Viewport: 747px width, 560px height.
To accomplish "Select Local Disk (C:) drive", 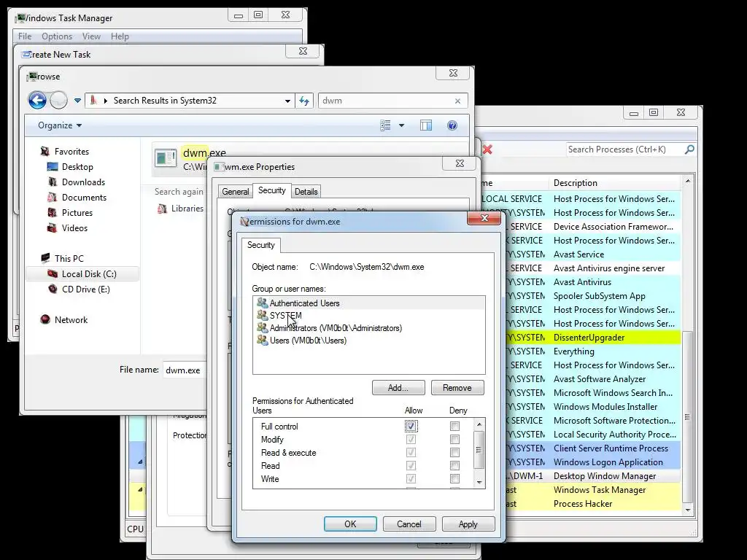I will [x=82, y=274].
